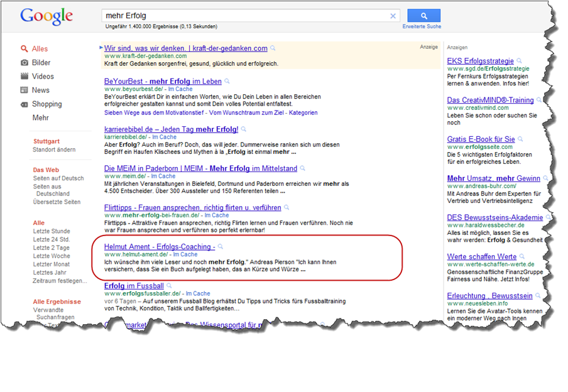The height and width of the screenshot is (392, 568).
Task: Click the News newspaper icon
Action: [x=25, y=90]
